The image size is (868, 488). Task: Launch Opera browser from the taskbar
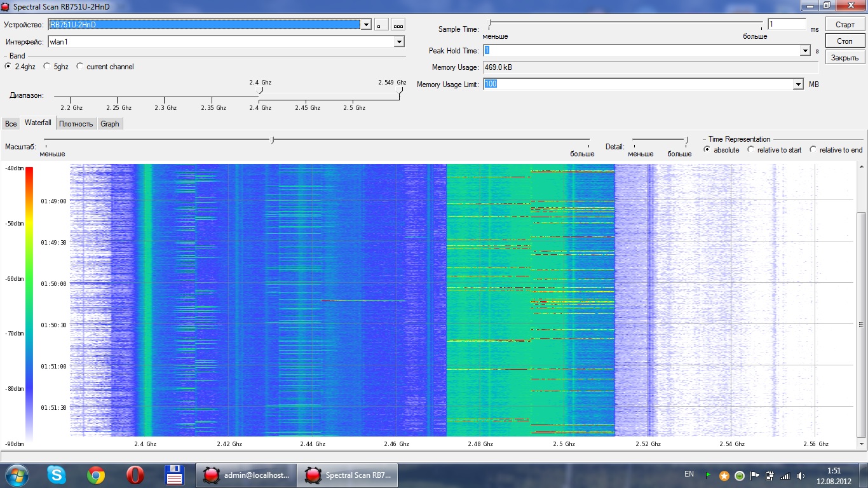[x=135, y=475]
